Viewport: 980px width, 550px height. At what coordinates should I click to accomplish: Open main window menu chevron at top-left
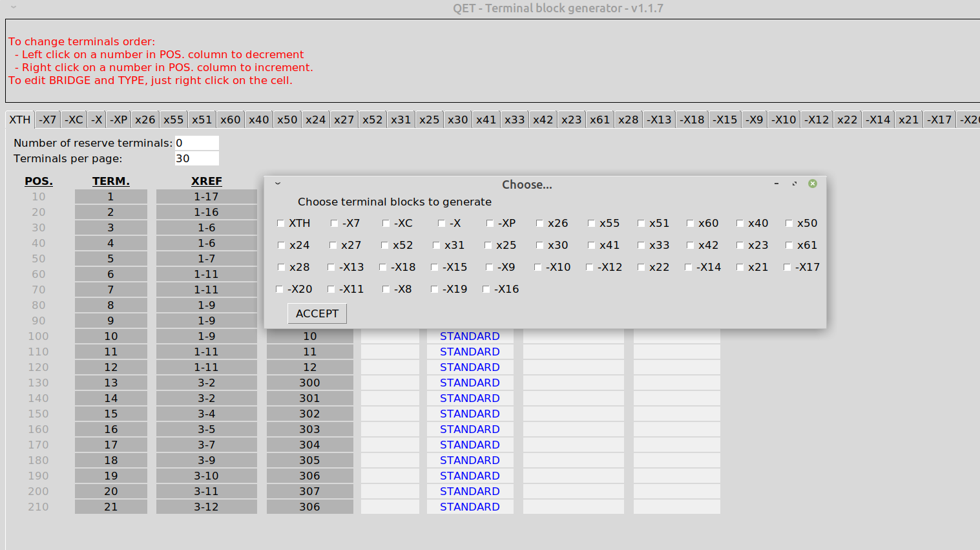coord(14,8)
